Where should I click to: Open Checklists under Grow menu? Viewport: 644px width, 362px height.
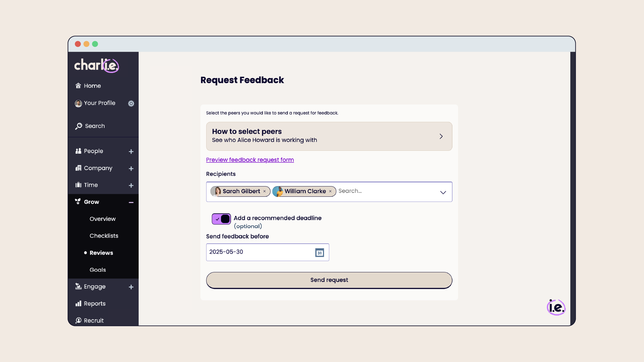click(104, 236)
